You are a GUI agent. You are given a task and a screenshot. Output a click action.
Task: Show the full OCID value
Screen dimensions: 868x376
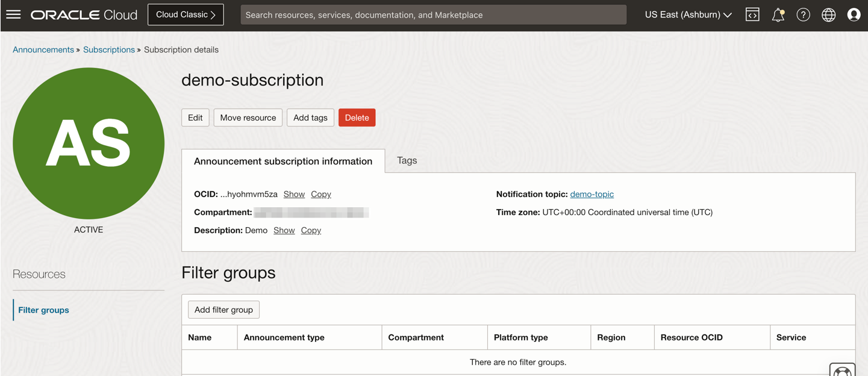[294, 193]
